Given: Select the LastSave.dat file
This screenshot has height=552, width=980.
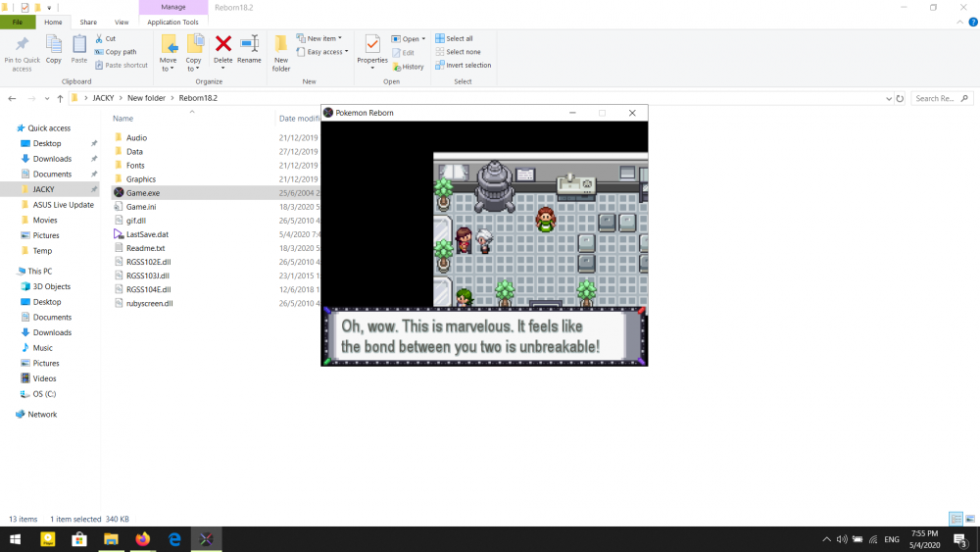Looking at the screenshot, I should (148, 233).
